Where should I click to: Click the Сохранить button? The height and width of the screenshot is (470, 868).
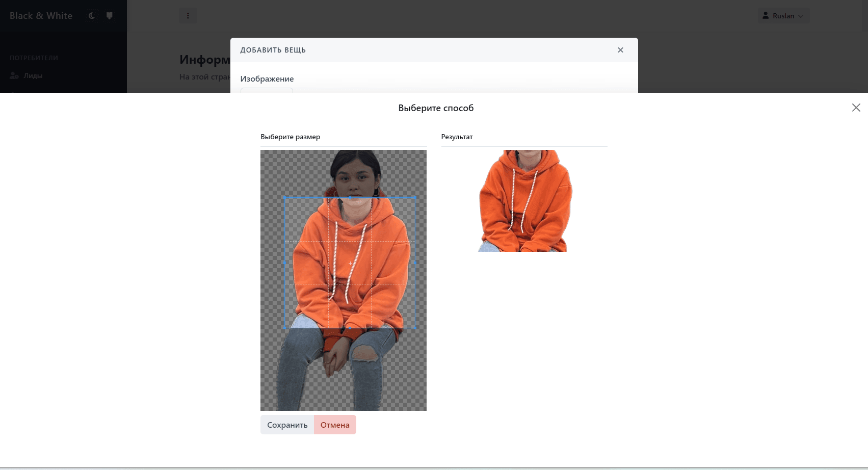point(287,425)
